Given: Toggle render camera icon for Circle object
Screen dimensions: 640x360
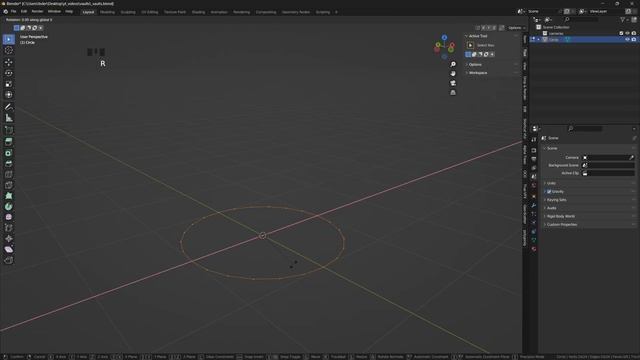Looking at the screenshot, I should [x=634, y=40].
